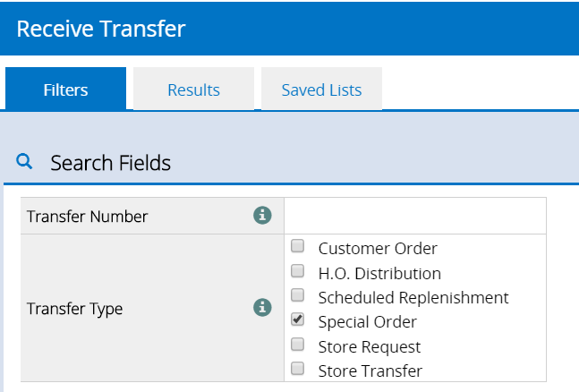Image resolution: width=579 pixels, height=392 pixels.
Task: Switch to the Results tab
Action: 193,89
